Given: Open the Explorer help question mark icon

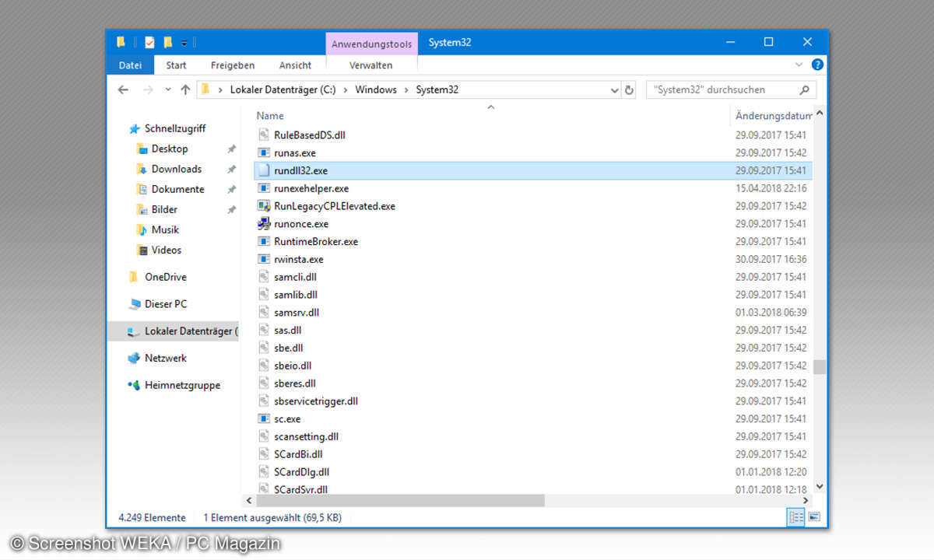Looking at the screenshot, I should (817, 65).
